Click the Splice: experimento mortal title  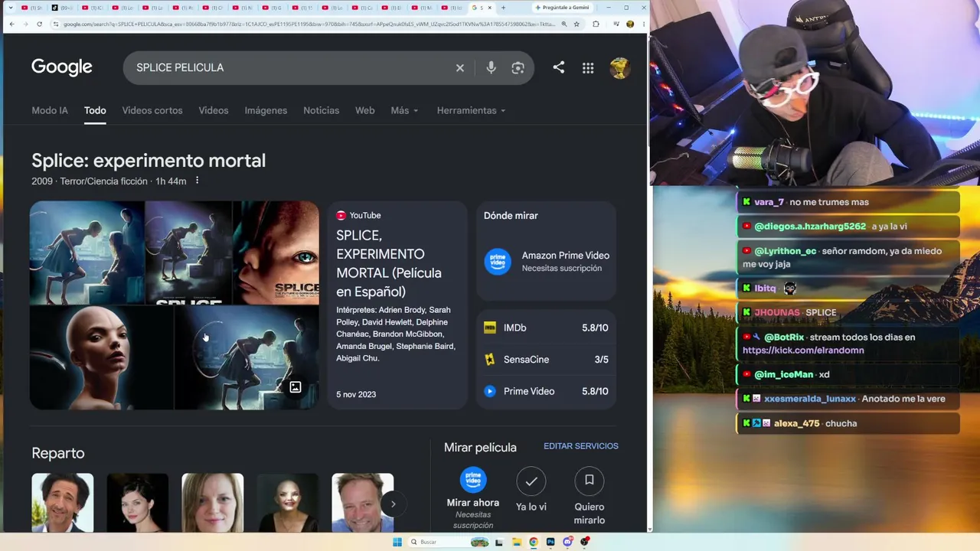(x=149, y=161)
